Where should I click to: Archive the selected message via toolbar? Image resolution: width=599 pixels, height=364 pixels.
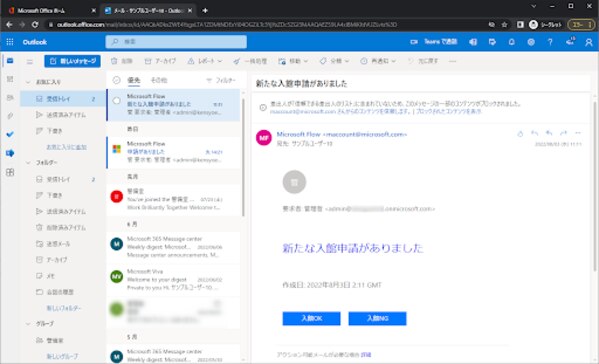(x=160, y=61)
